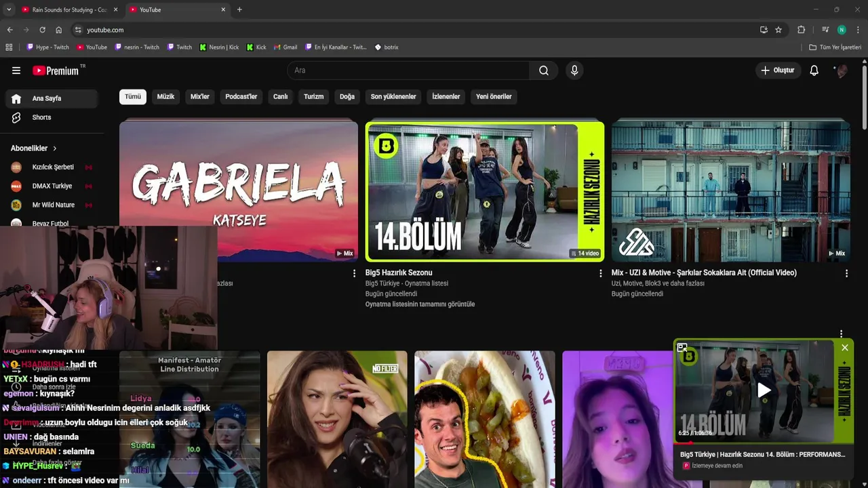Open Kızılcık Şerbeti subscription channel
The image size is (868, 488).
(52, 167)
